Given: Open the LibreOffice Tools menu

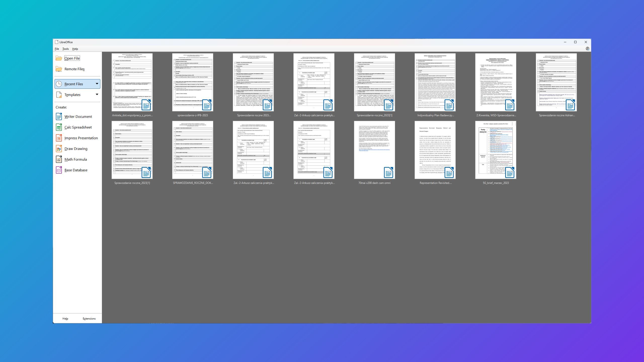Looking at the screenshot, I should pyautogui.click(x=65, y=49).
